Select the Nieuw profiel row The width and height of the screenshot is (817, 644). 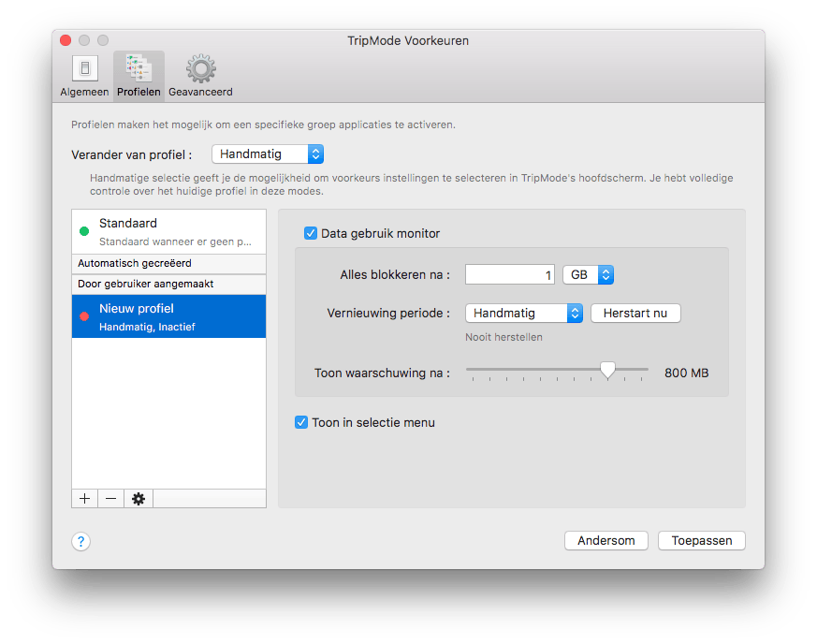(168, 316)
